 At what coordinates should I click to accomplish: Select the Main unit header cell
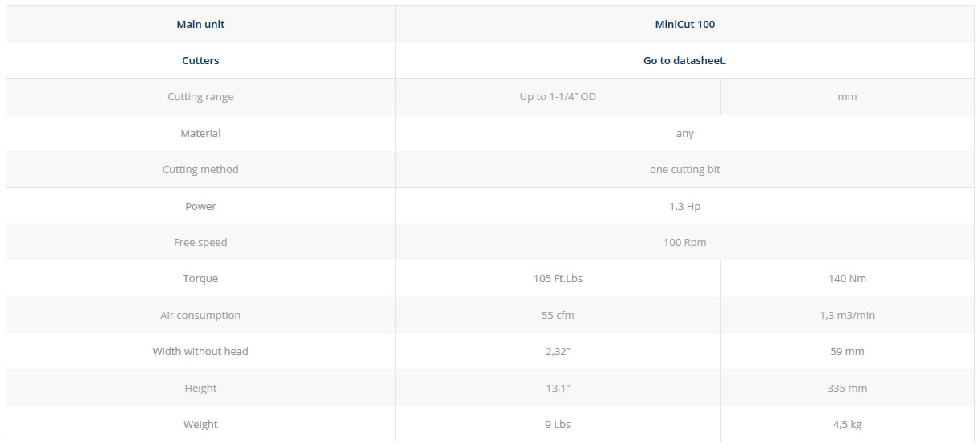(x=200, y=24)
